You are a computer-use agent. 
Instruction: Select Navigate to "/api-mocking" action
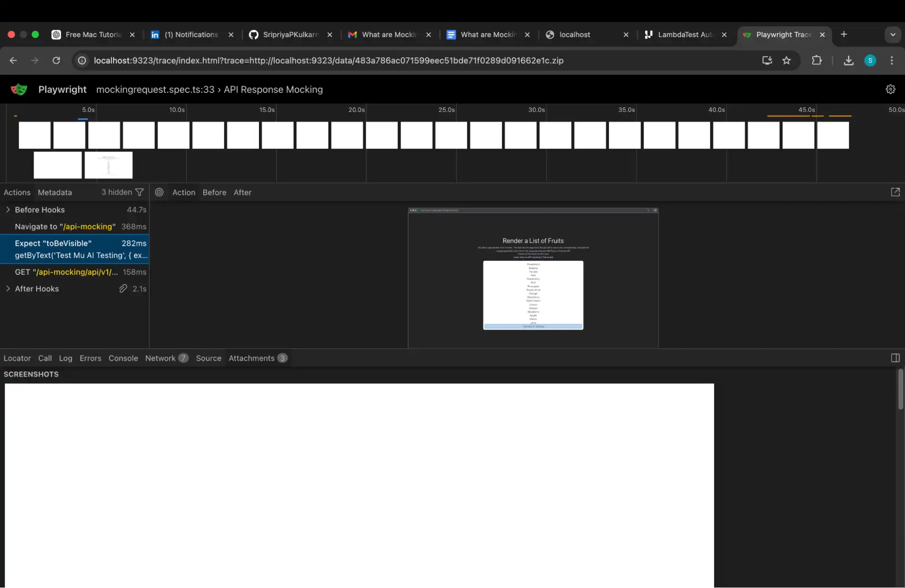point(75,227)
